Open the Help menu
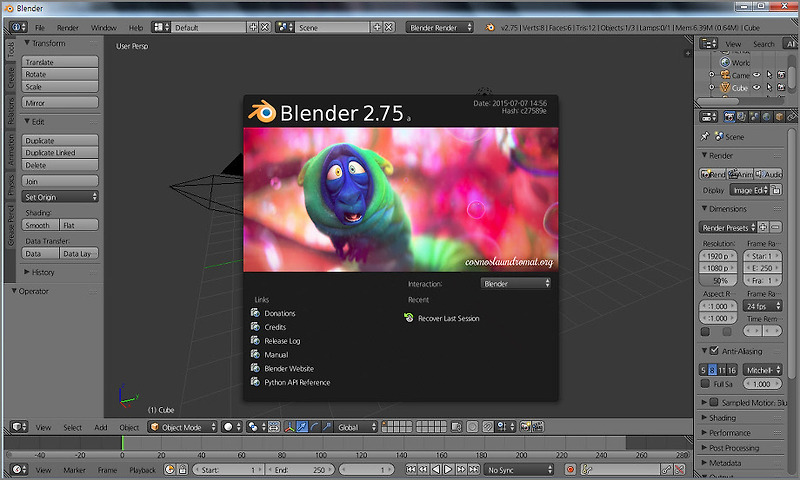The image size is (800, 480). pos(136,28)
